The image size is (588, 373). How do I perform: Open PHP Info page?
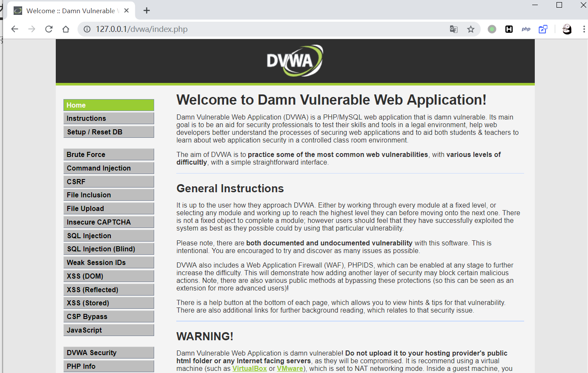click(x=109, y=366)
